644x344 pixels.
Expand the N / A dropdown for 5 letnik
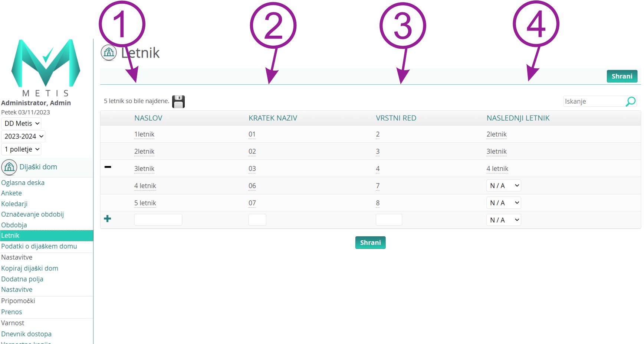pos(503,203)
